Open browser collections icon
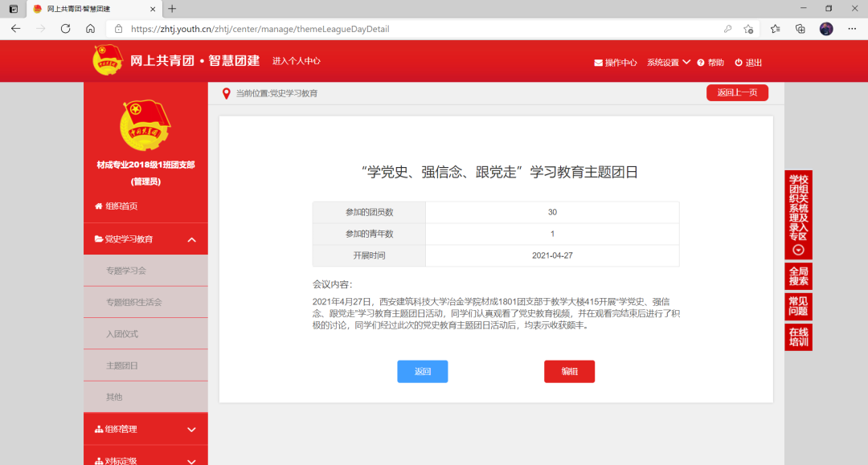This screenshot has width=868, height=465. tap(800, 28)
